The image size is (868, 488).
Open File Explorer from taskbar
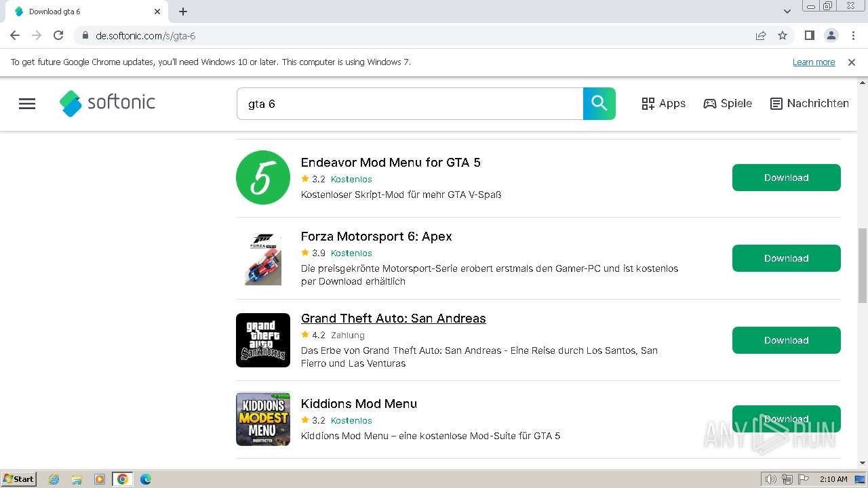77,479
